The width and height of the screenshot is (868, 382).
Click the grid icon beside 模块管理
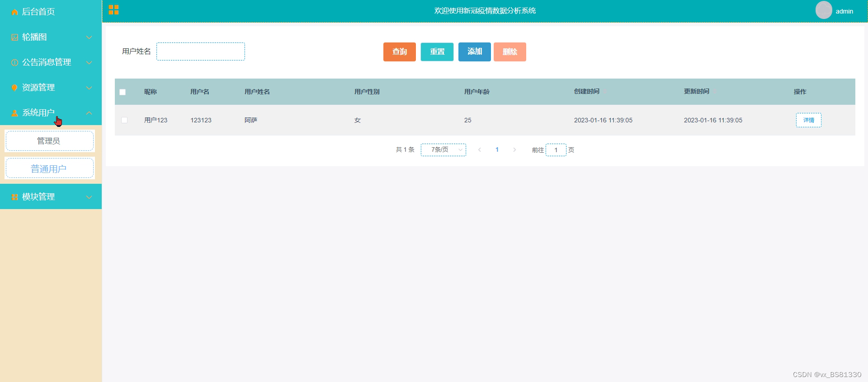(14, 197)
